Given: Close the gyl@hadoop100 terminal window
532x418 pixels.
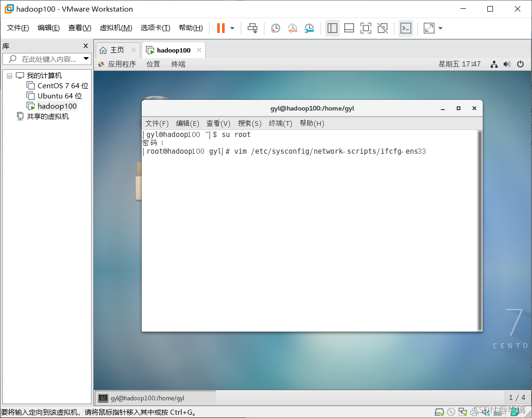Looking at the screenshot, I should (474, 108).
